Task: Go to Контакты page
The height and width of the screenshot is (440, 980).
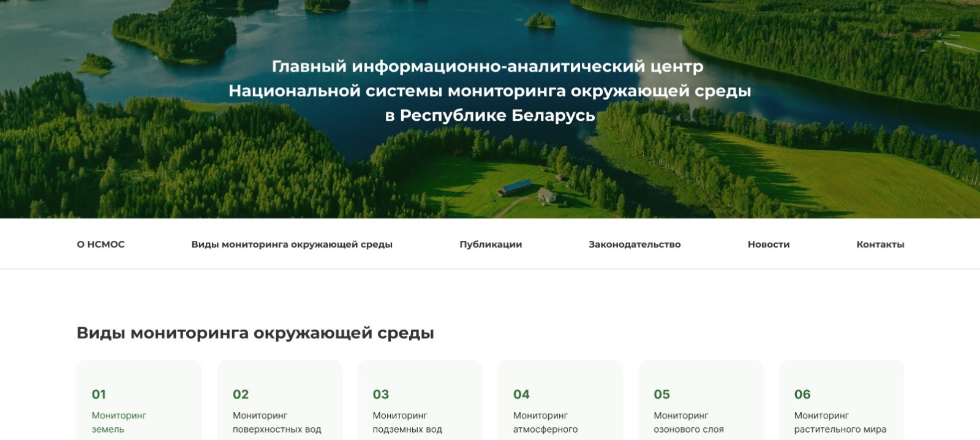Action: [880, 244]
